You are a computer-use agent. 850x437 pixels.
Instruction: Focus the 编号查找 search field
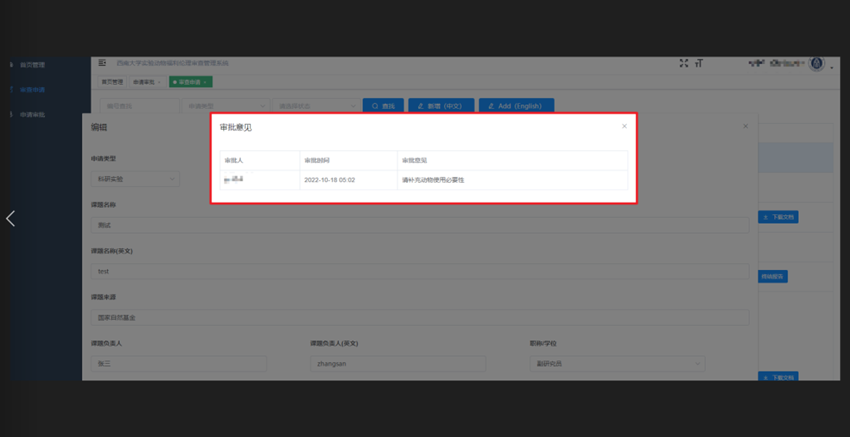tap(139, 106)
